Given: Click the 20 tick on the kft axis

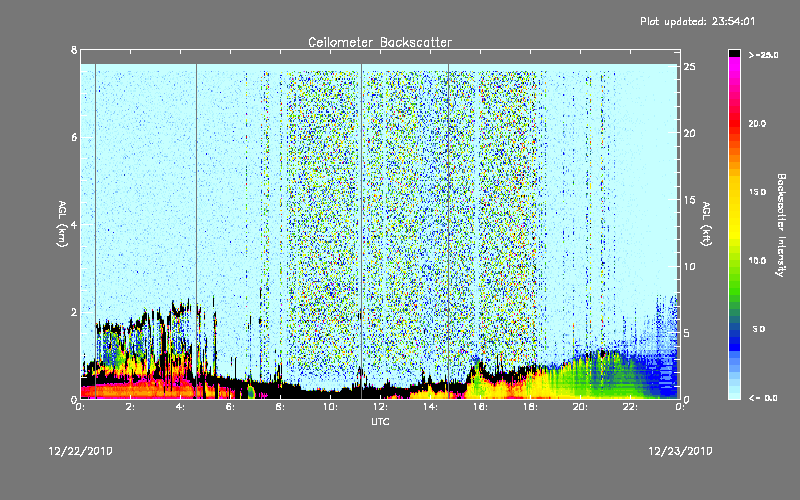Looking at the screenshot, I should 690,133.
